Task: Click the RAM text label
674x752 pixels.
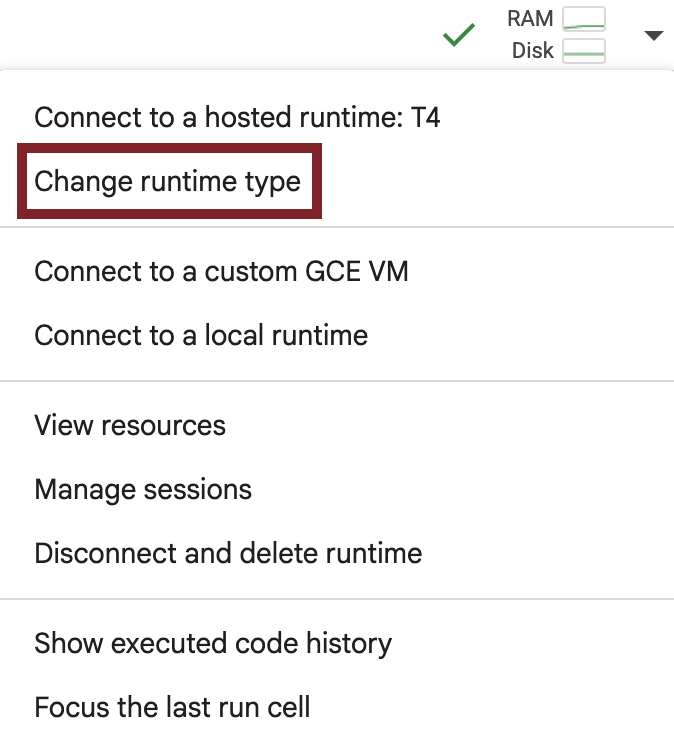Action: point(530,19)
